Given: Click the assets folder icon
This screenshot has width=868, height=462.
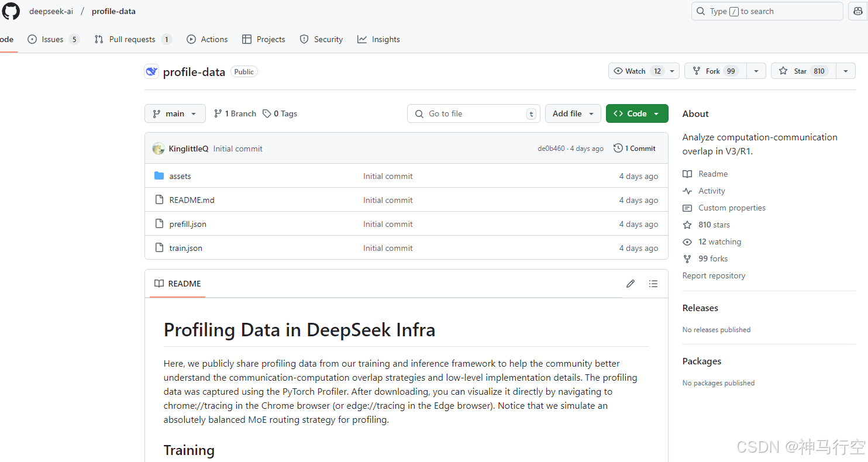Looking at the screenshot, I should click(x=159, y=176).
